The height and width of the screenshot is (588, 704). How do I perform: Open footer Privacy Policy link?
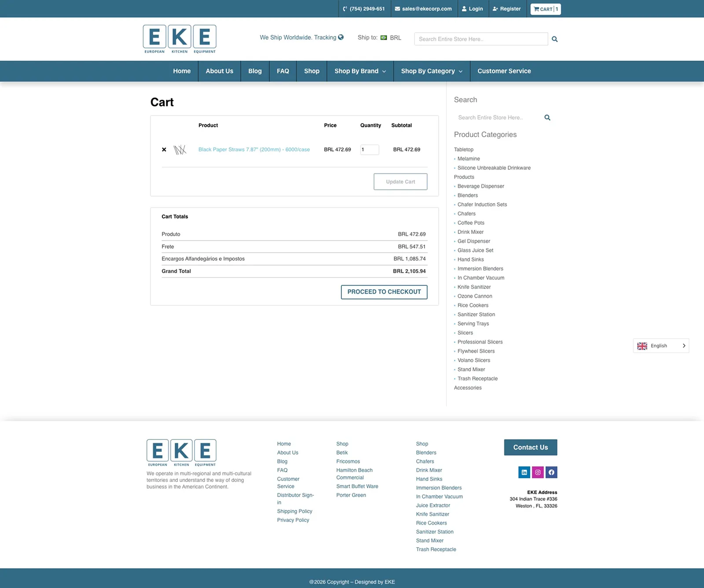pos(293,520)
